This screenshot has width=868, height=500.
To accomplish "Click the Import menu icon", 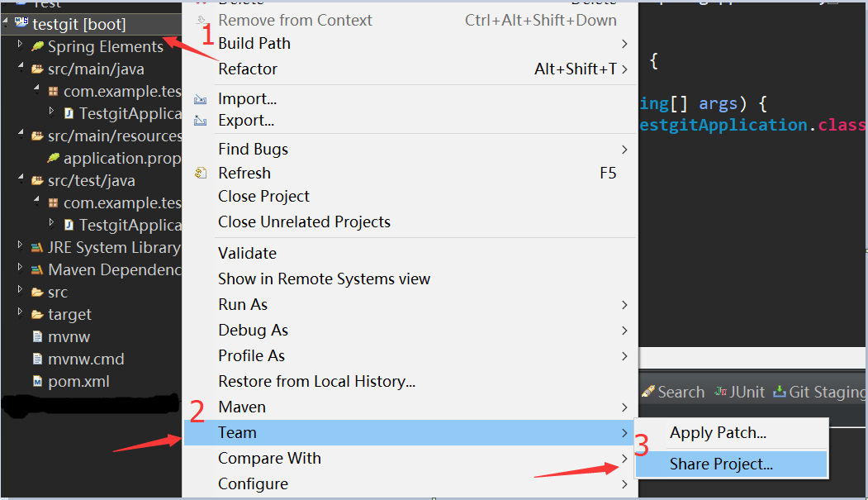I will [201, 100].
